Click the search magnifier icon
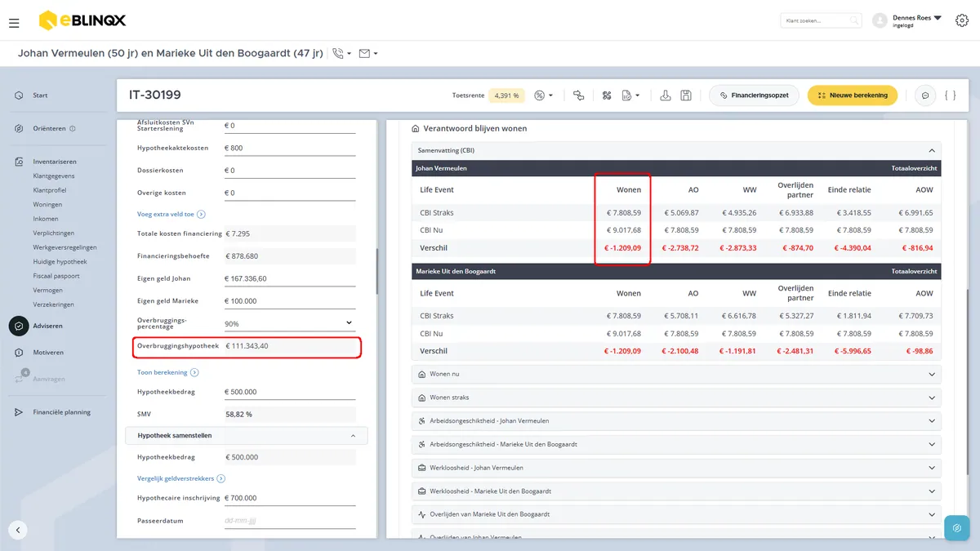The image size is (980, 551). pos(854,20)
